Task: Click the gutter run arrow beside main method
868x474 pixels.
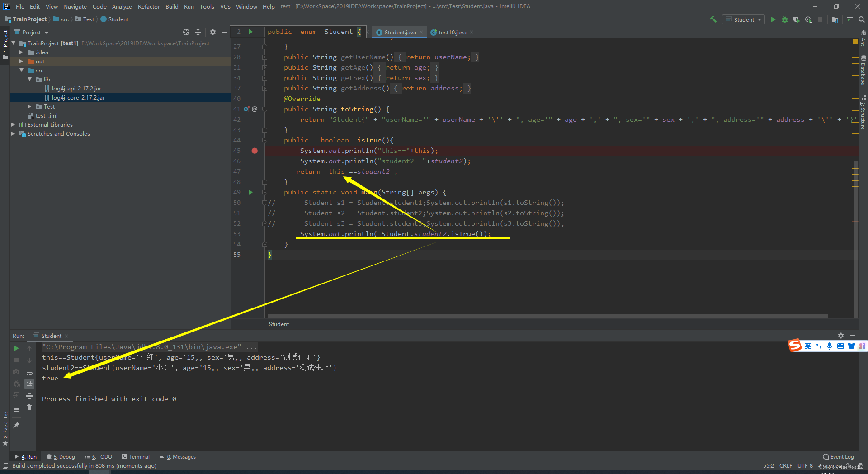Action: click(x=250, y=192)
